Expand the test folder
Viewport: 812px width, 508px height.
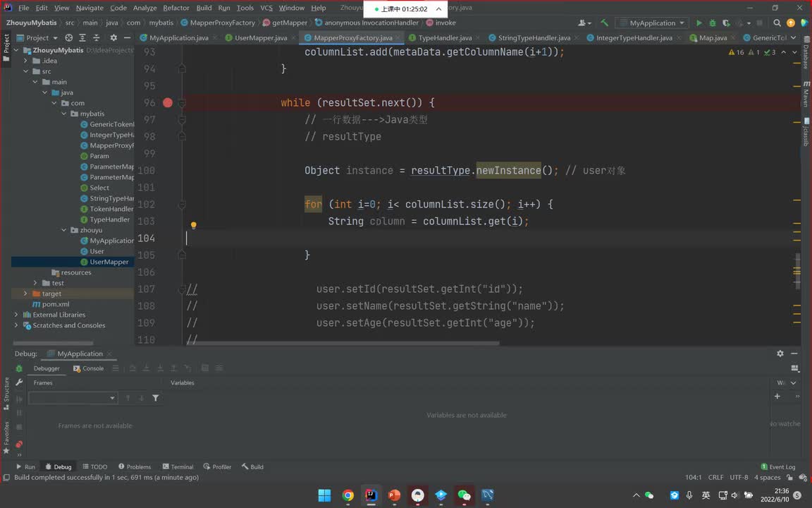(35, 283)
